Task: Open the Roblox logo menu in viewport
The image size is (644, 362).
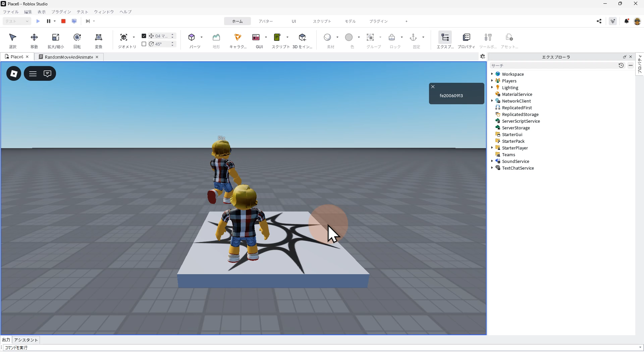Action: point(14,74)
